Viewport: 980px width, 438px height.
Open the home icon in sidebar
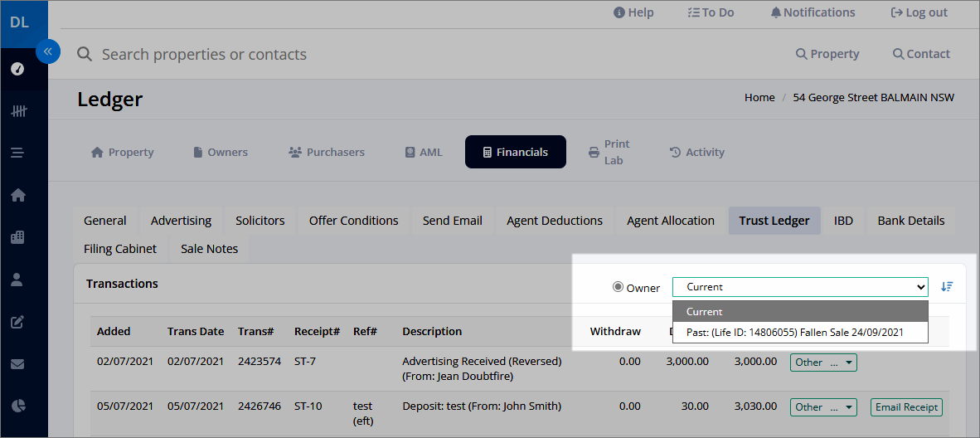pos(18,195)
